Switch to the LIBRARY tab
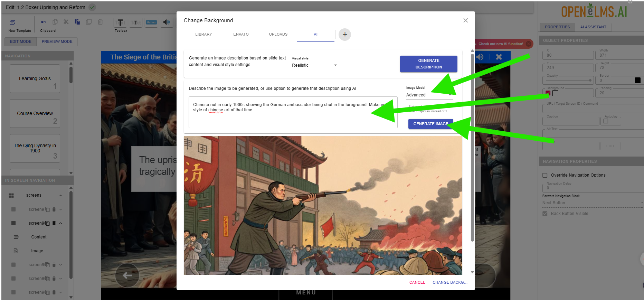This screenshot has width=644, height=301. click(203, 34)
